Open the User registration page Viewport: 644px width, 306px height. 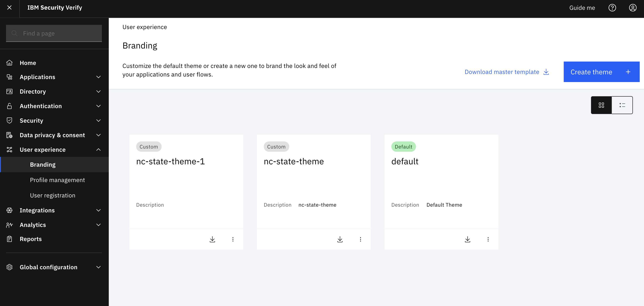point(52,195)
